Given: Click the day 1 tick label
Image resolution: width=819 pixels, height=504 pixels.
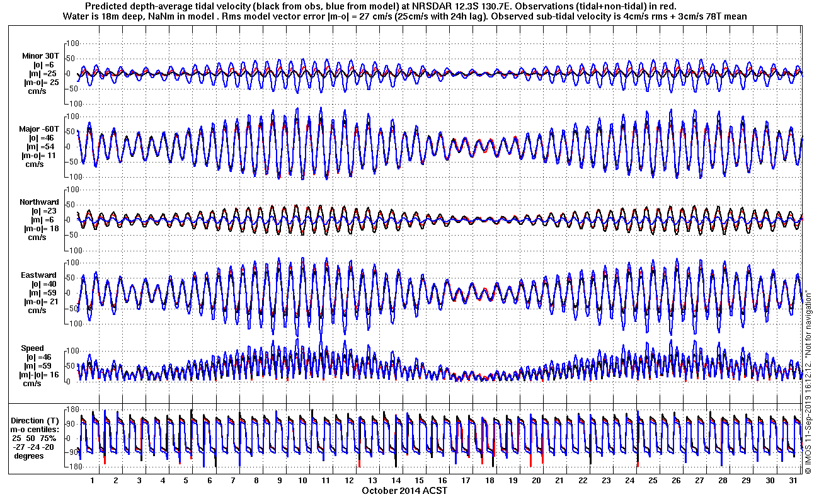Looking at the screenshot, I should point(93,481).
